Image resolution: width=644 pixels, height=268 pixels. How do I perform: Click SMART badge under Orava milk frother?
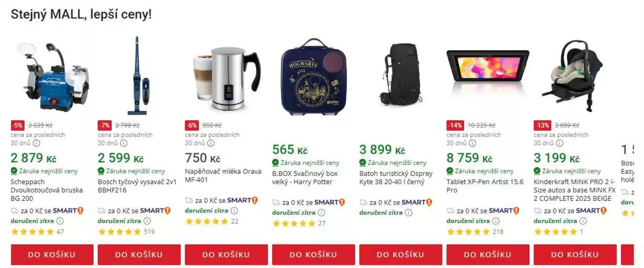pos(243,201)
